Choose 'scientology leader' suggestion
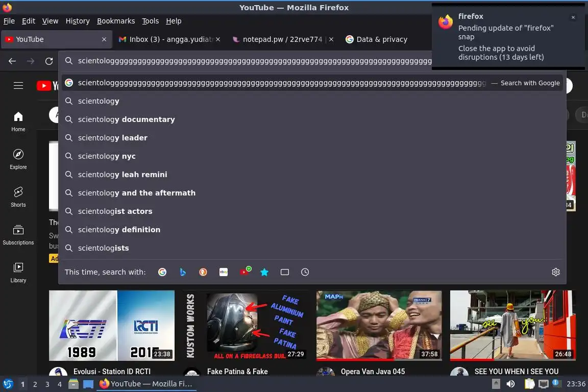The width and height of the screenshot is (588, 392). coord(313,138)
